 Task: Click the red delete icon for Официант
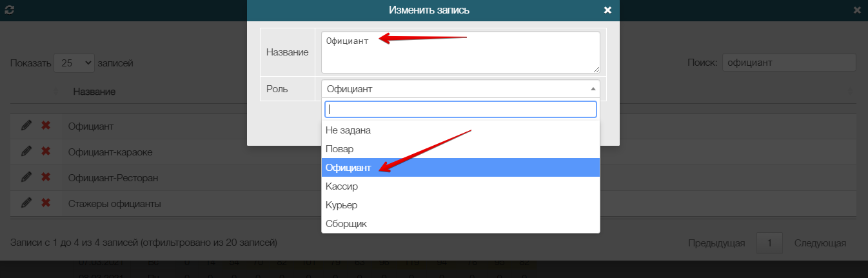click(x=46, y=126)
